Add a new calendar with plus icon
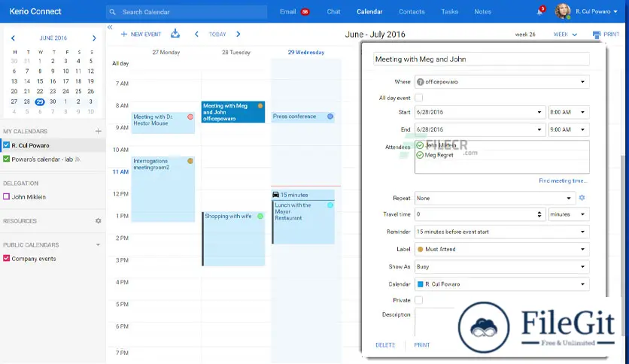This screenshot has height=364, width=629. [x=99, y=131]
